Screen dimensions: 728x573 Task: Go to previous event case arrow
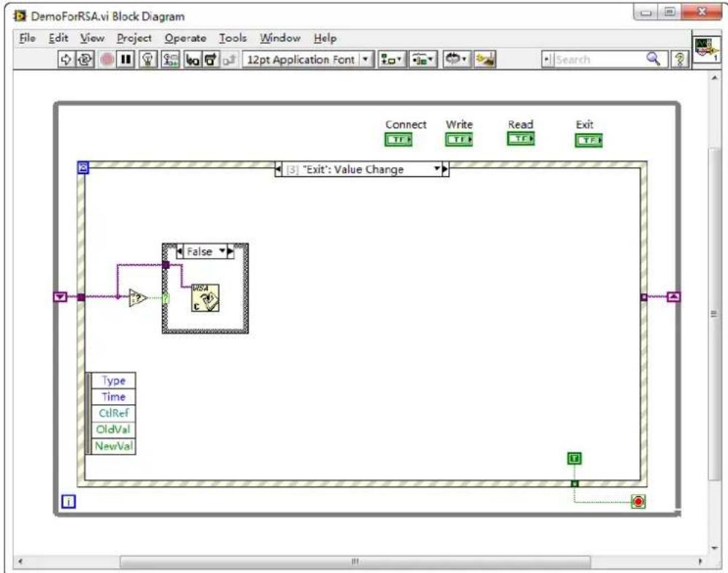278,170
